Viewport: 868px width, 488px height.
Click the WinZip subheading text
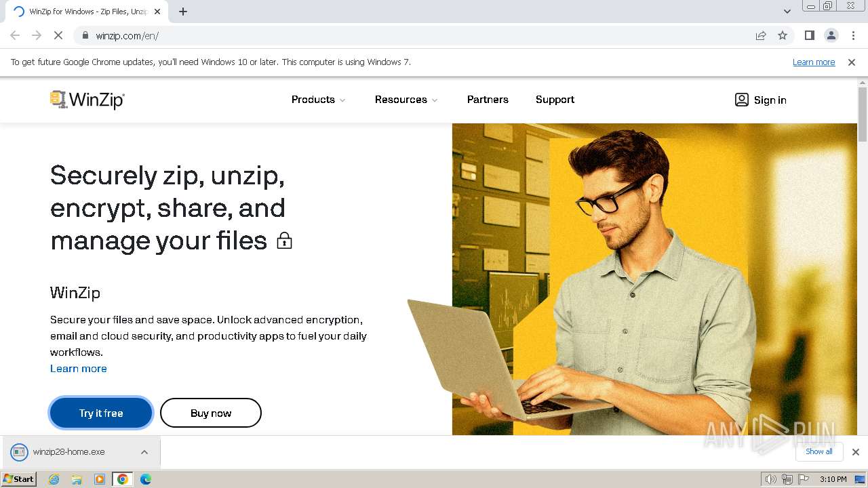75,293
